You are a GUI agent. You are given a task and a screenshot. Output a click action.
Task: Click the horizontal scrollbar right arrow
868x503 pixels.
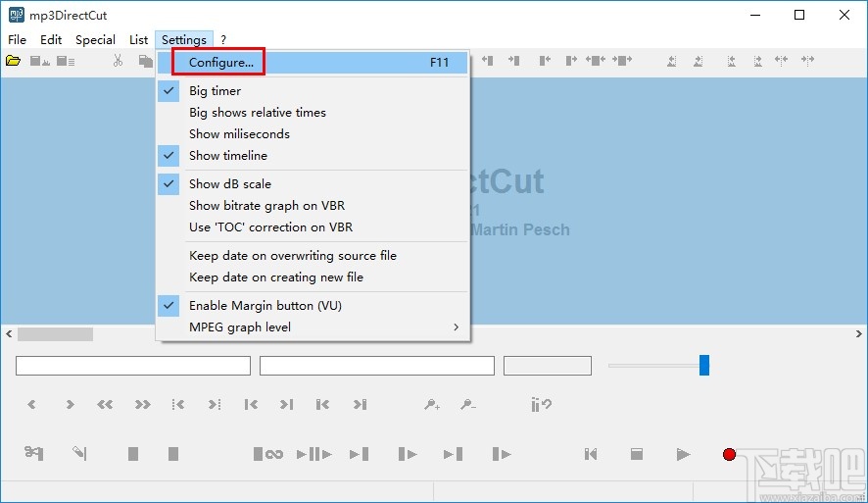(x=858, y=334)
